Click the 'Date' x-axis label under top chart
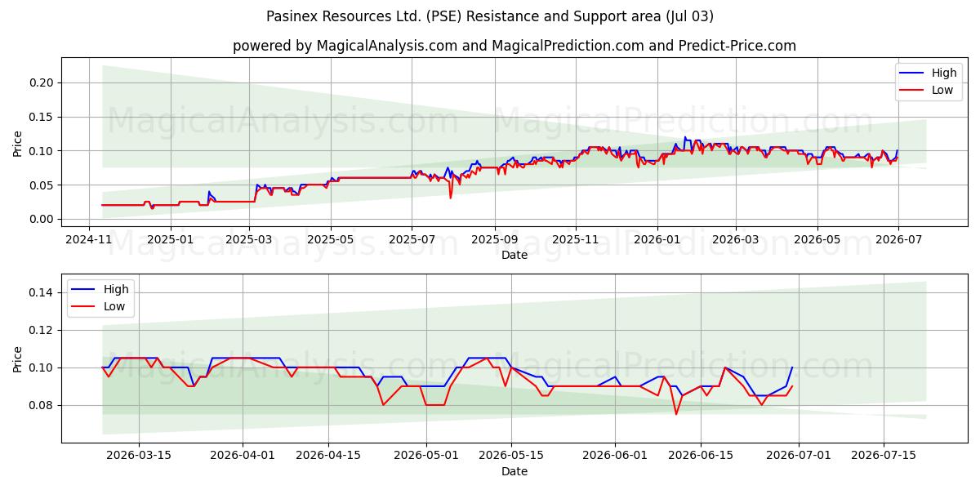 click(514, 255)
